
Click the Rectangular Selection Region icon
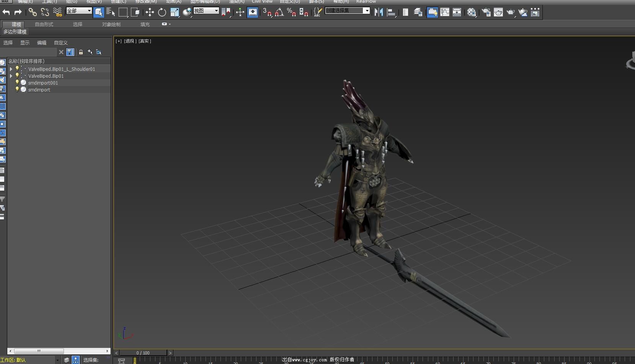tap(123, 12)
